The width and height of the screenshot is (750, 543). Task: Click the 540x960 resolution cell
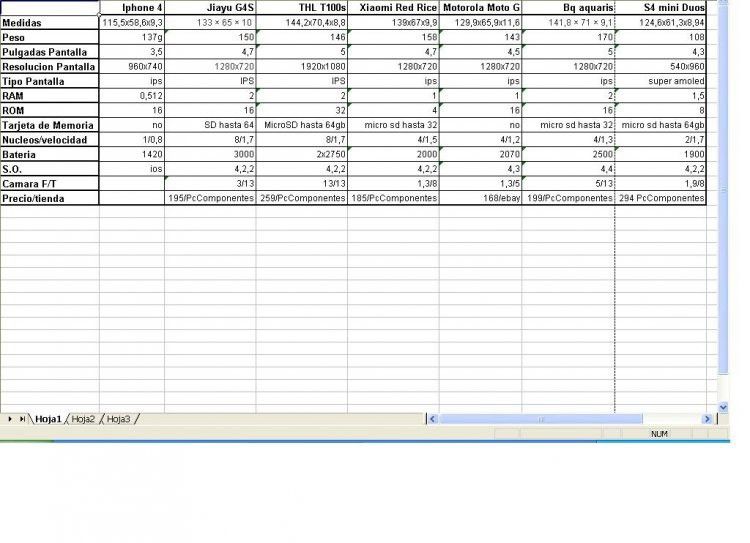(661, 66)
